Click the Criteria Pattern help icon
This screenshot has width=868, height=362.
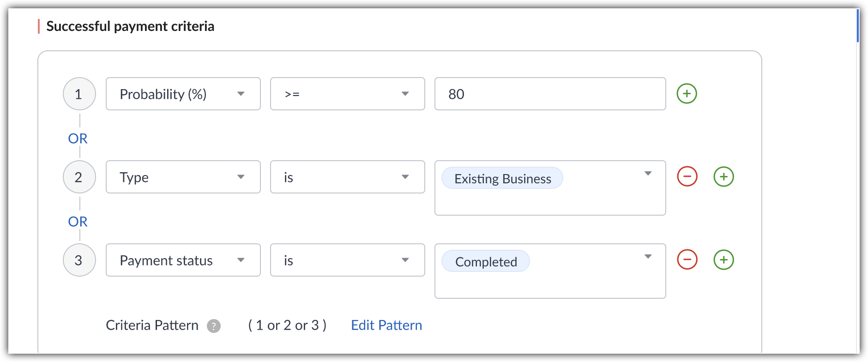coord(214,326)
